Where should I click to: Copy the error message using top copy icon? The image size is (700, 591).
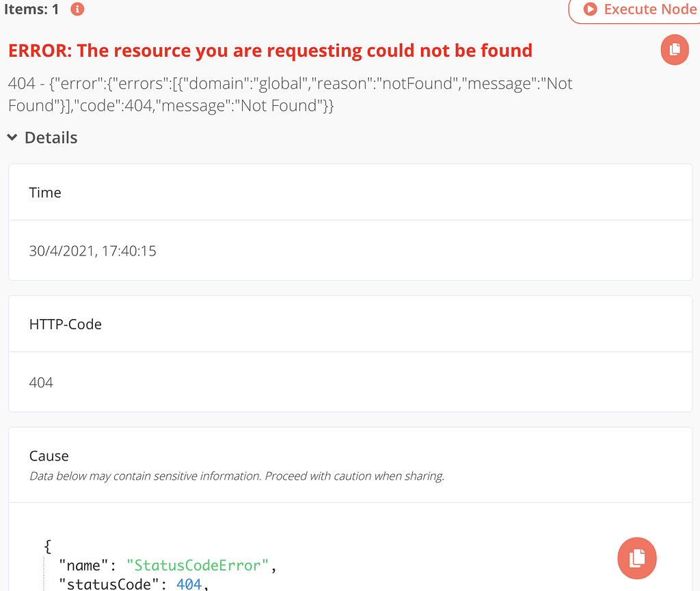(675, 50)
